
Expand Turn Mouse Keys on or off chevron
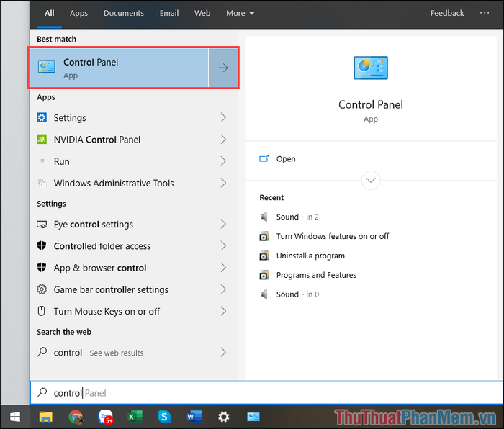(223, 311)
